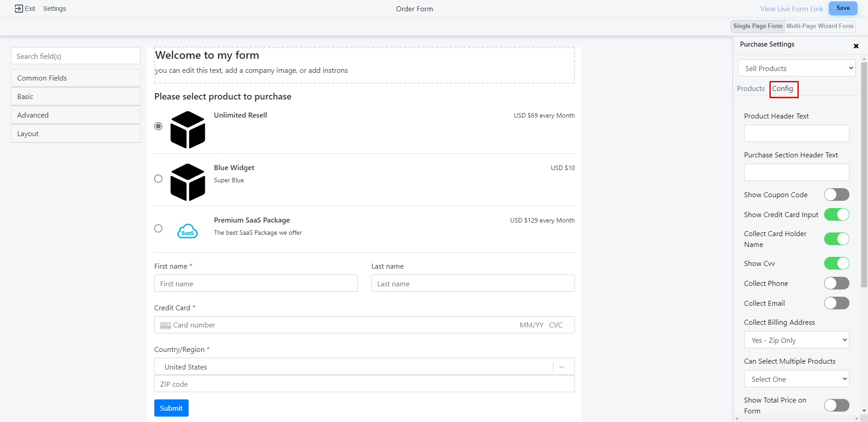Select the Blue Widget radio button
The height and width of the screenshot is (422, 868).
click(158, 179)
